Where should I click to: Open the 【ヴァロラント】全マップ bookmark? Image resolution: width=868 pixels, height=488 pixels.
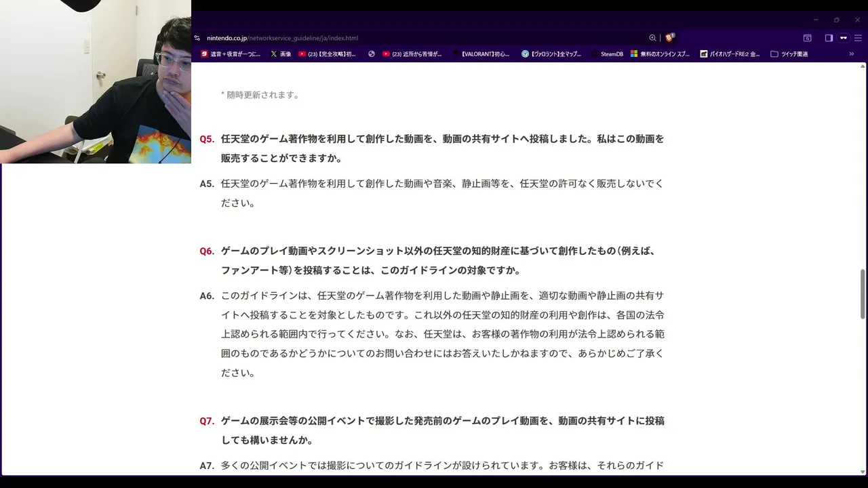[x=551, y=54]
